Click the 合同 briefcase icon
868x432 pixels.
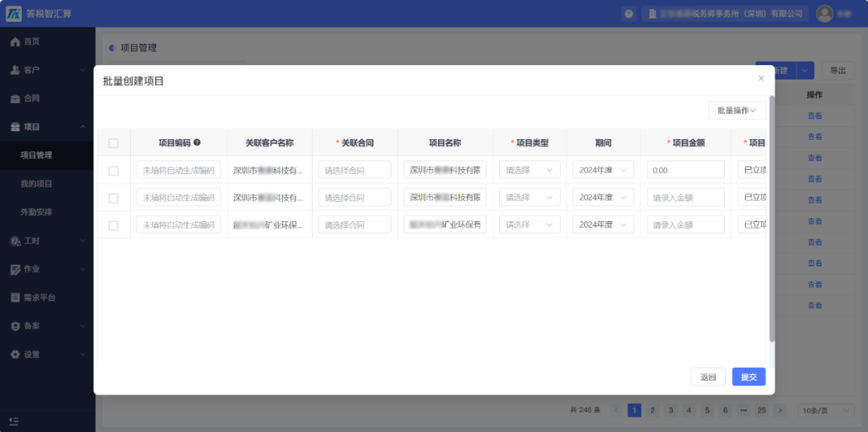(15, 99)
